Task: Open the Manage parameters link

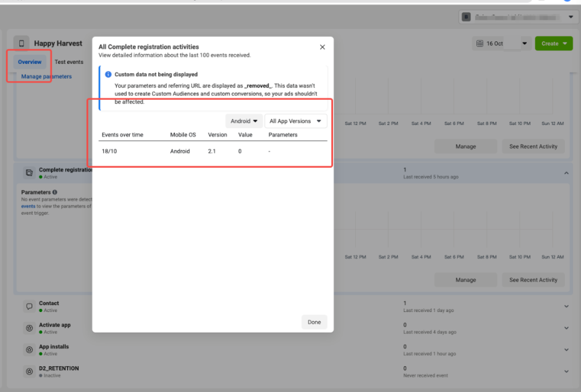Action: [46, 76]
